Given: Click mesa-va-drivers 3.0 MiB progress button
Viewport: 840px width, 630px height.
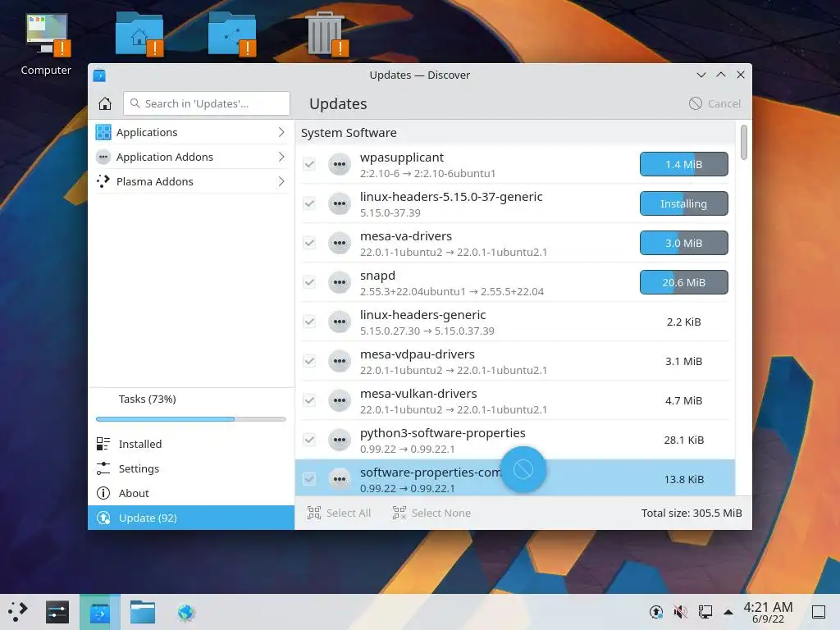Looking at the screenshot, I should pyautogui.click(x=683, y=243).
